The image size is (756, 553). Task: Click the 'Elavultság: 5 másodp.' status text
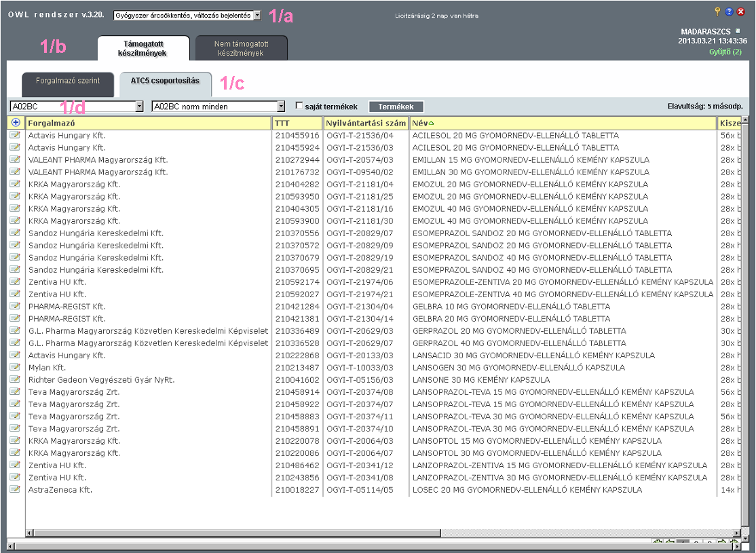click(x=705, y=106)
